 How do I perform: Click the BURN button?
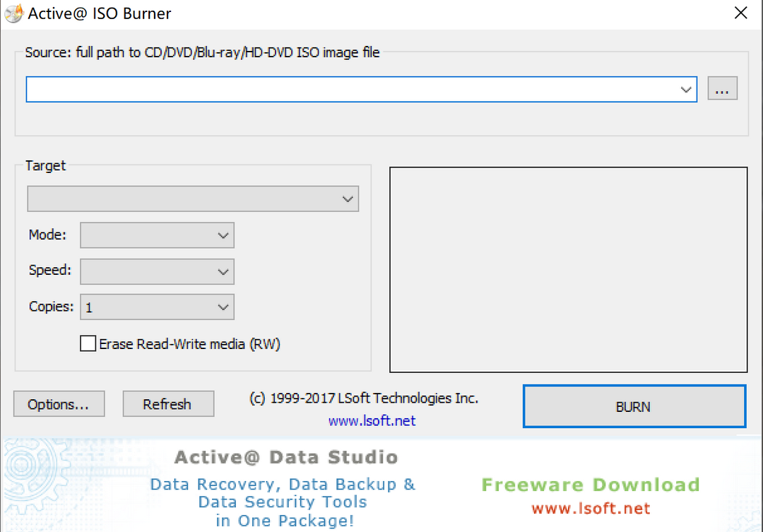633,406
